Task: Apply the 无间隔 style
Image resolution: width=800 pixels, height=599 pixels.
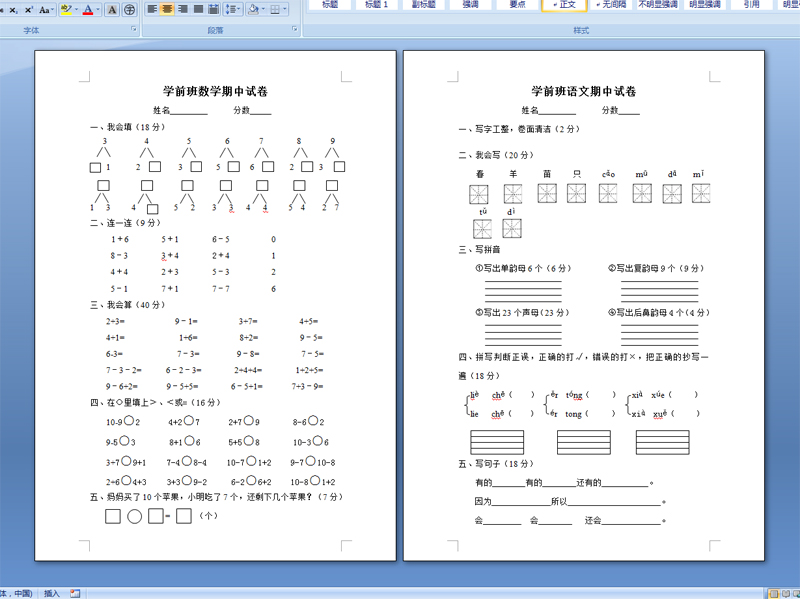Action: point(611,5)
